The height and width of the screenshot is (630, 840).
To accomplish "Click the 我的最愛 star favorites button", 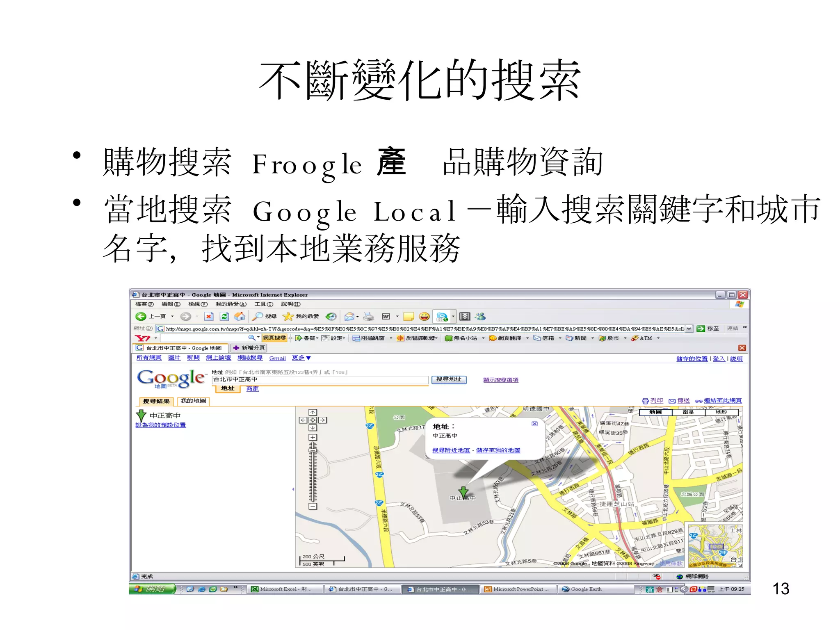I will [301, 316].
